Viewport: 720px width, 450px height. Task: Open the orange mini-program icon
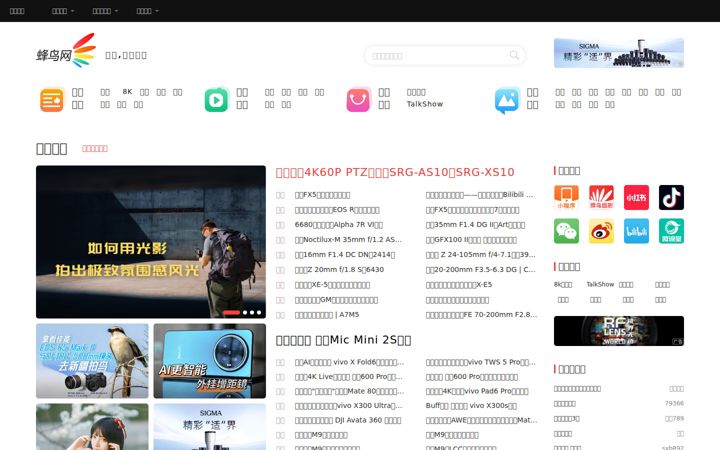566,197
